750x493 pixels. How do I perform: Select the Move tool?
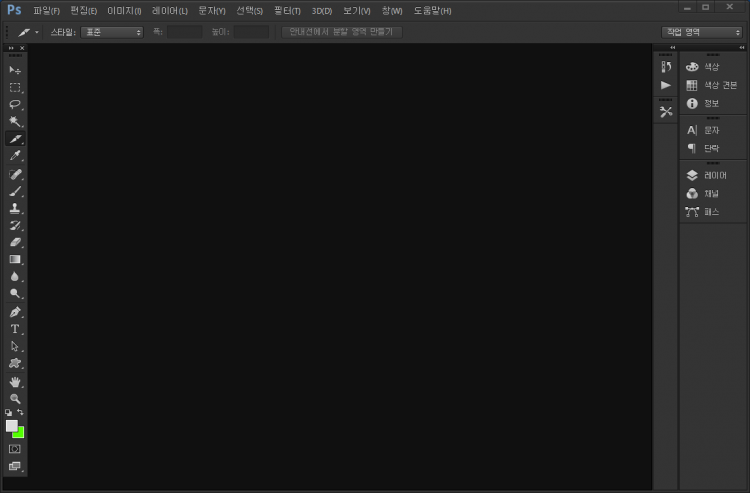15,70
